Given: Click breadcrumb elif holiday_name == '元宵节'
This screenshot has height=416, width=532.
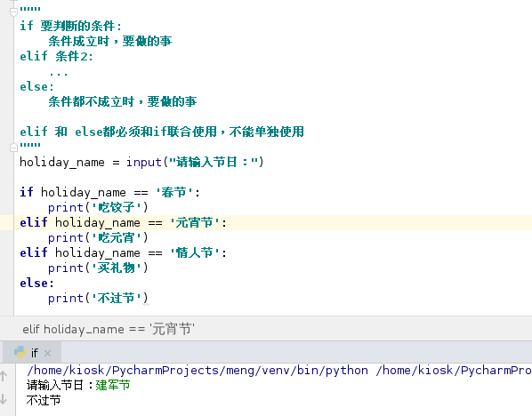Looking at the screenshot, I should click(x=109, y=329).
